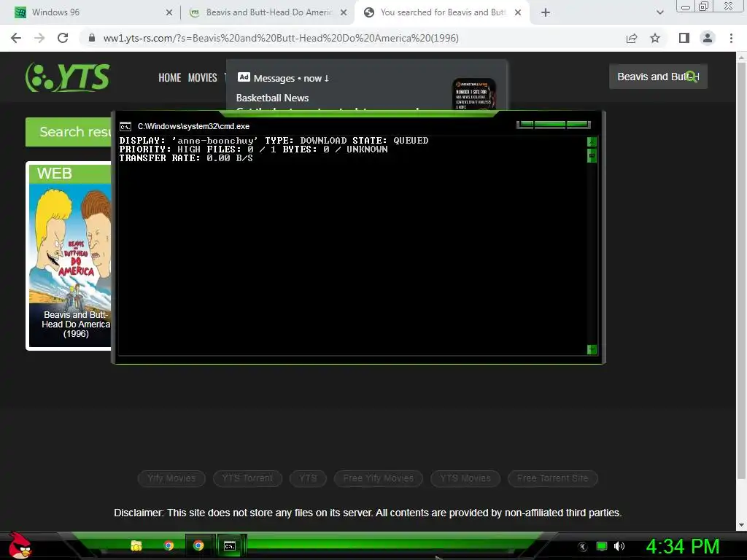Open a new browser tab

pyautogui.click(x=546, y=12)
